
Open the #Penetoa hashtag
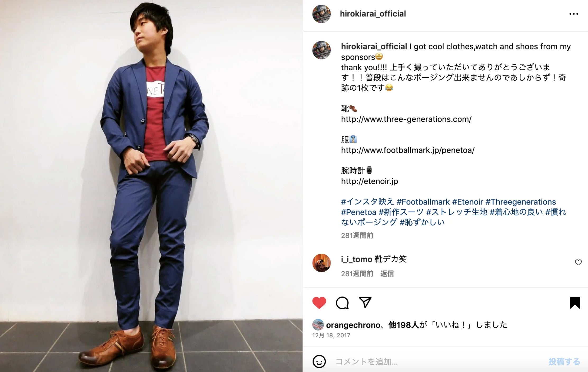pos(359,212)
